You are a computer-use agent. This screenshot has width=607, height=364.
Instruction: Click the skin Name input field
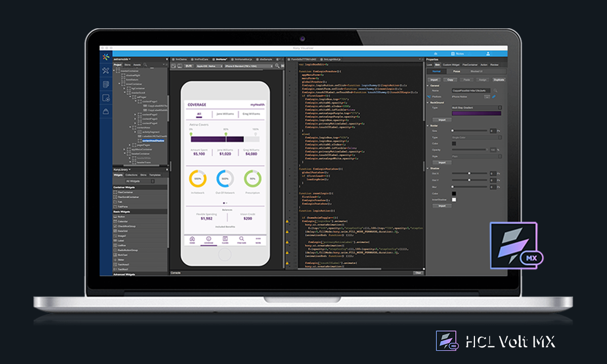click(x=470, y=90)
